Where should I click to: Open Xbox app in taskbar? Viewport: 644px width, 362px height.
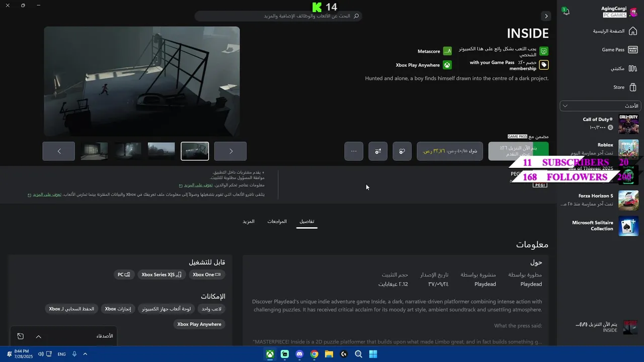point(270,354)
